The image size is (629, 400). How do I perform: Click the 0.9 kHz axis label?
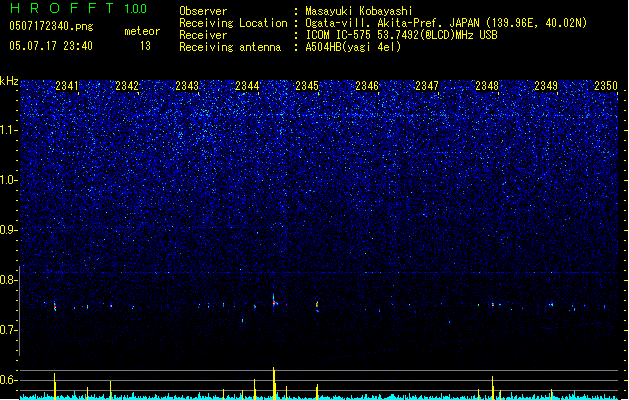[x=8, y=230]
